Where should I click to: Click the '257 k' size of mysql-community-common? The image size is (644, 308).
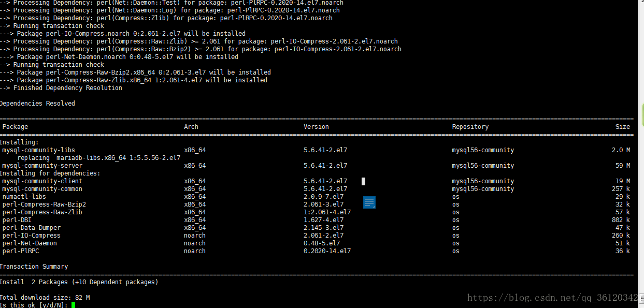point(621,189)
